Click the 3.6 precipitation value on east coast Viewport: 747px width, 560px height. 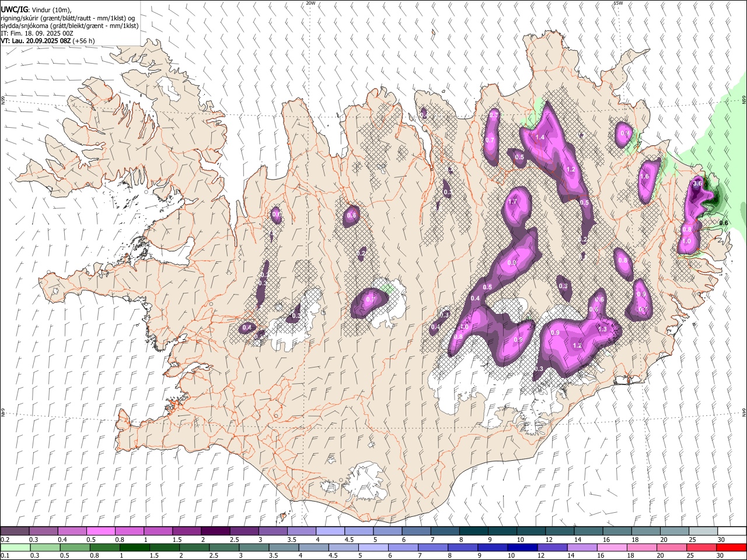click(x=697, y=183)
